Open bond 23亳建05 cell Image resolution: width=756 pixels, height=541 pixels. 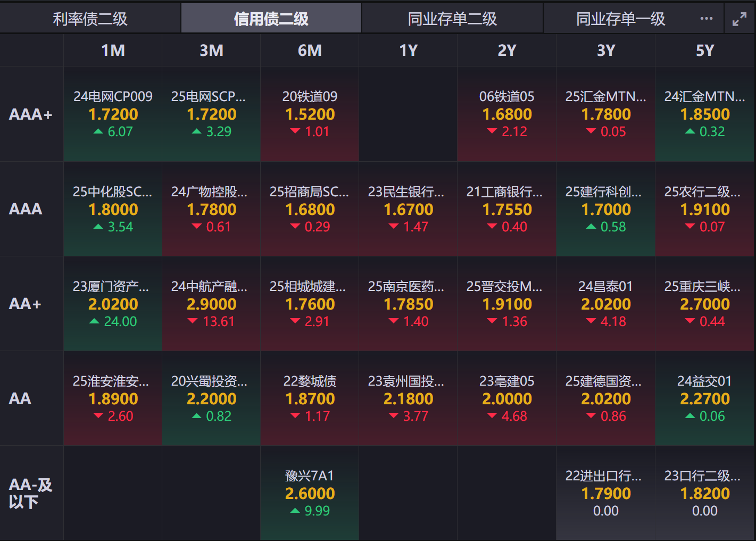tap(507, 398)
